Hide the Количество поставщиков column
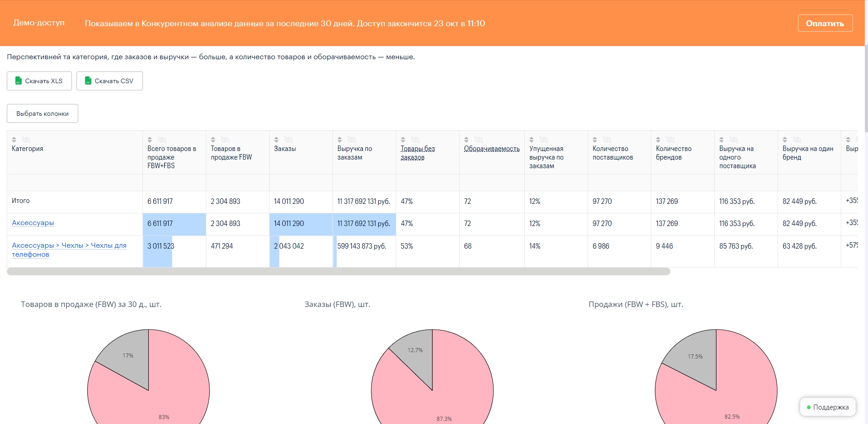868x424 pixels. [607, 140]
